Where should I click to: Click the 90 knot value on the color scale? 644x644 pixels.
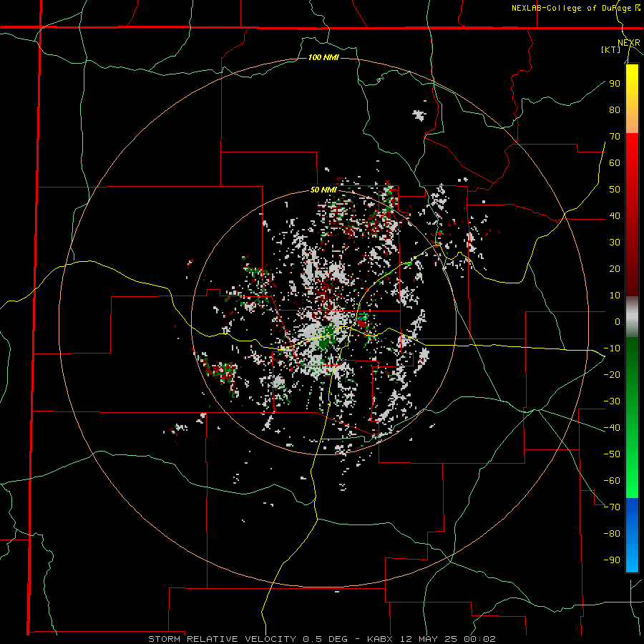[615, 84]
